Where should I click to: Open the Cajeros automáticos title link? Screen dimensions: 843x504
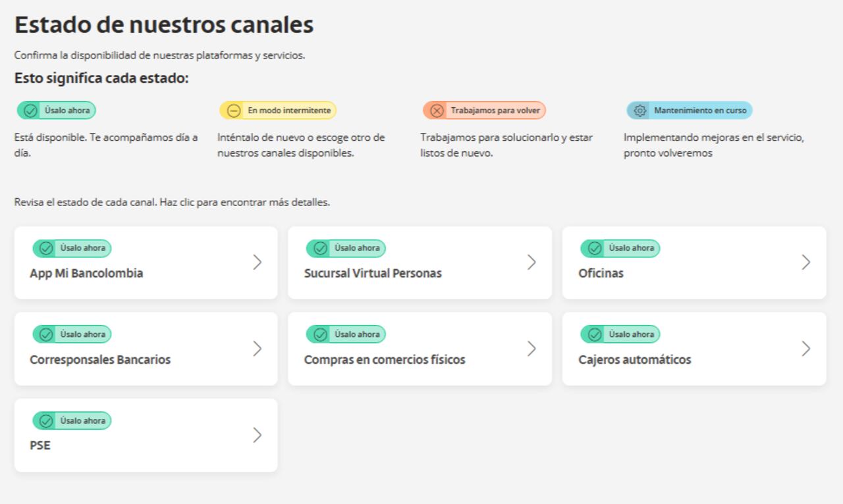(x=634, y=360)
